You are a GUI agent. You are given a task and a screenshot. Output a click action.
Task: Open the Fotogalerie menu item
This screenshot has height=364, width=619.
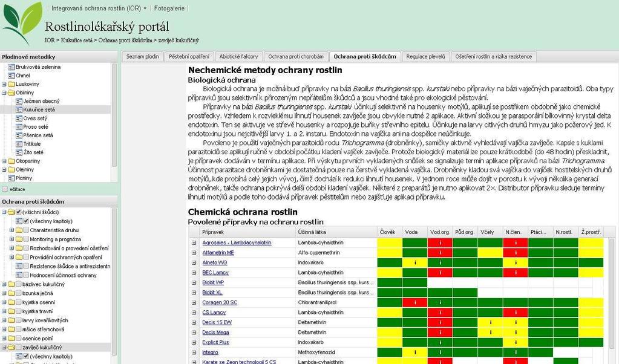pos(169,8)
